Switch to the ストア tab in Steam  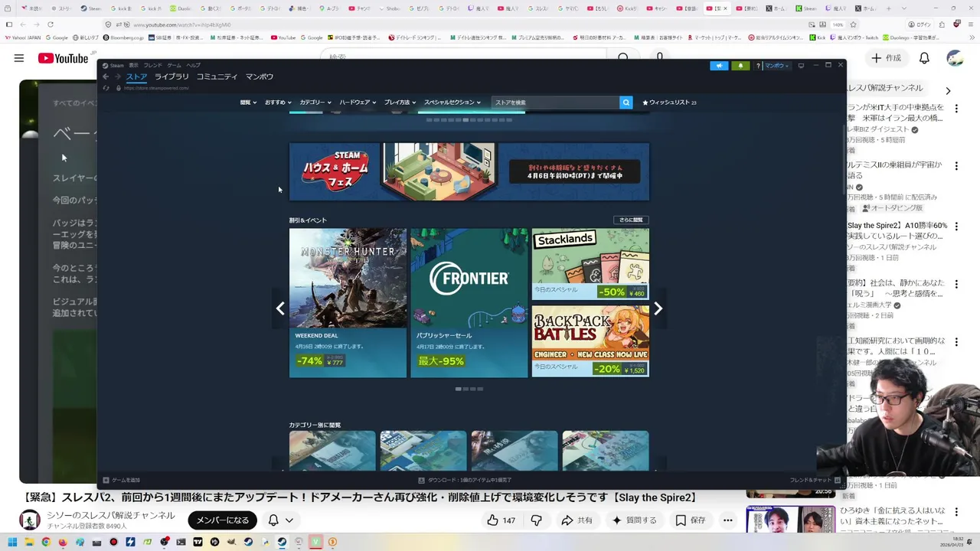[136, 77]
